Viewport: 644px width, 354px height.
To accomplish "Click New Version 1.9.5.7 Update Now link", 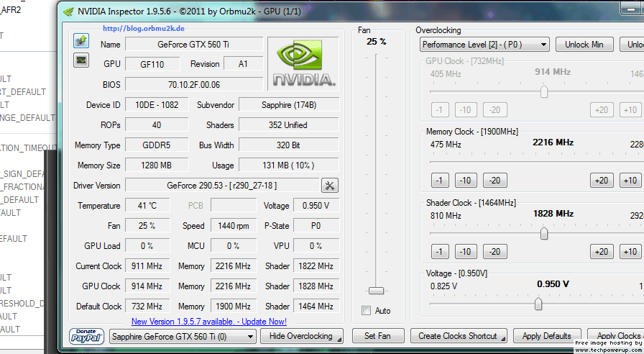I will coord(209,322).
